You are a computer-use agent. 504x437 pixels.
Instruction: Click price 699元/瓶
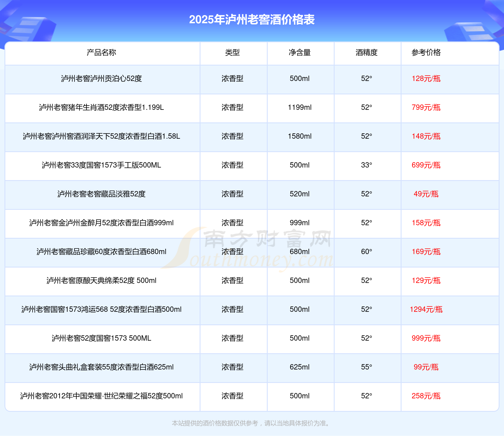pyautogui.click(x=426, y=165)
